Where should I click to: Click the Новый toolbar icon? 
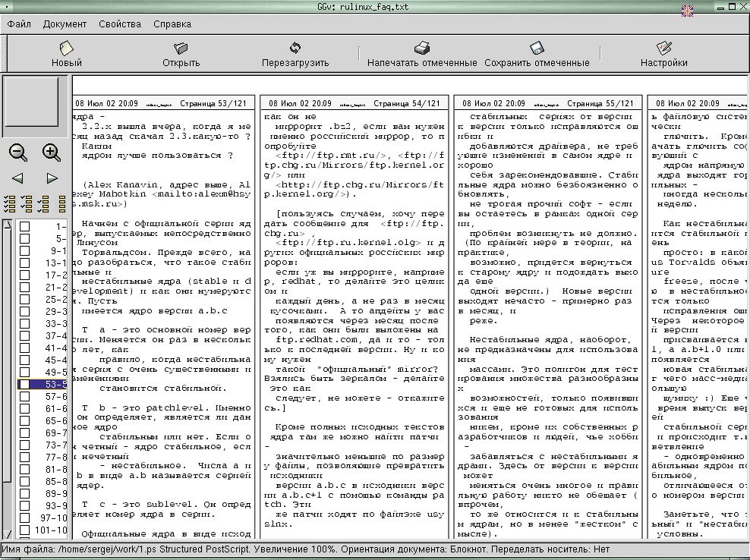click(67, 48)
